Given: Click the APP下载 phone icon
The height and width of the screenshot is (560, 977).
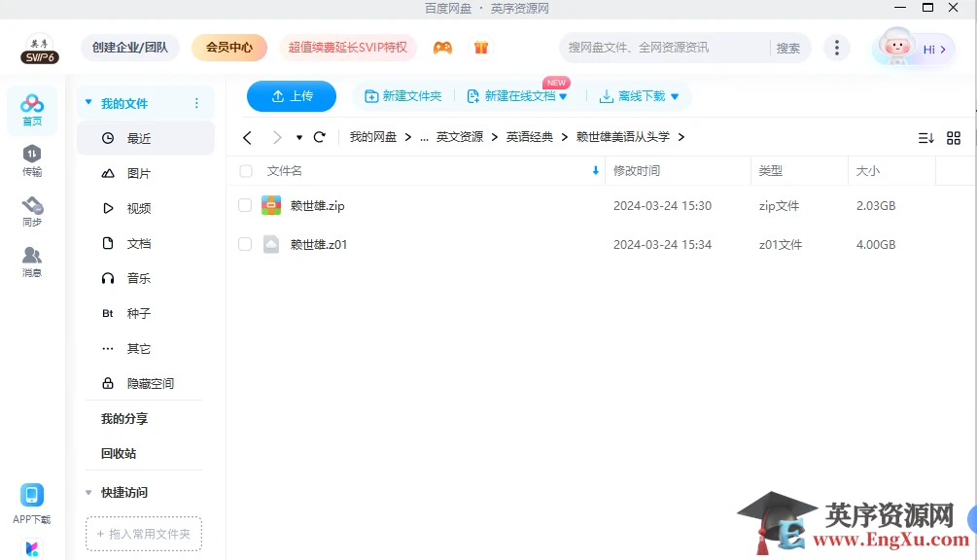Looking at the screenshot, I should pos(32,495).
